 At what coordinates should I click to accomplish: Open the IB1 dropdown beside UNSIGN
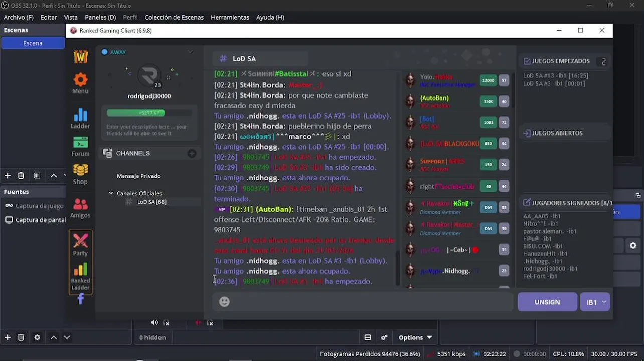(x=596, y=302)
